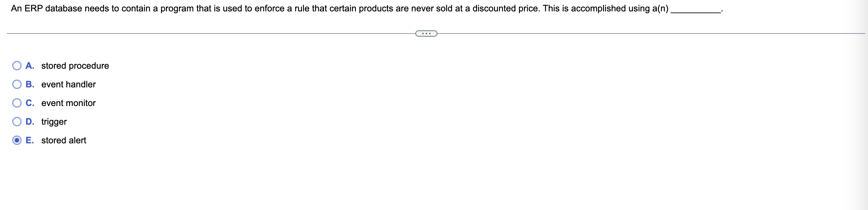Click the option letter C label
Screen dimensions: 868x210
coord(30,103)
